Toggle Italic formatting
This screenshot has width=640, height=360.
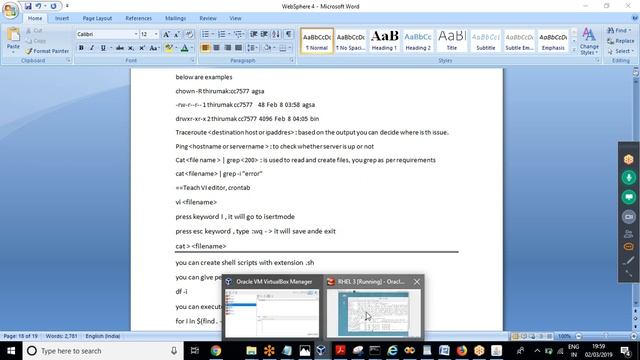[92, 48]
